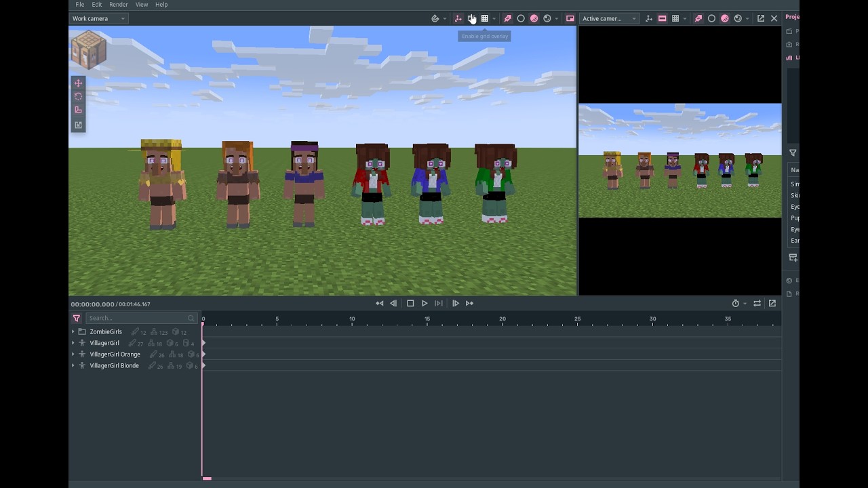Click shading sphere icon in Work camera toolbar
Screen dimensions: 868x488
(547, 18)
